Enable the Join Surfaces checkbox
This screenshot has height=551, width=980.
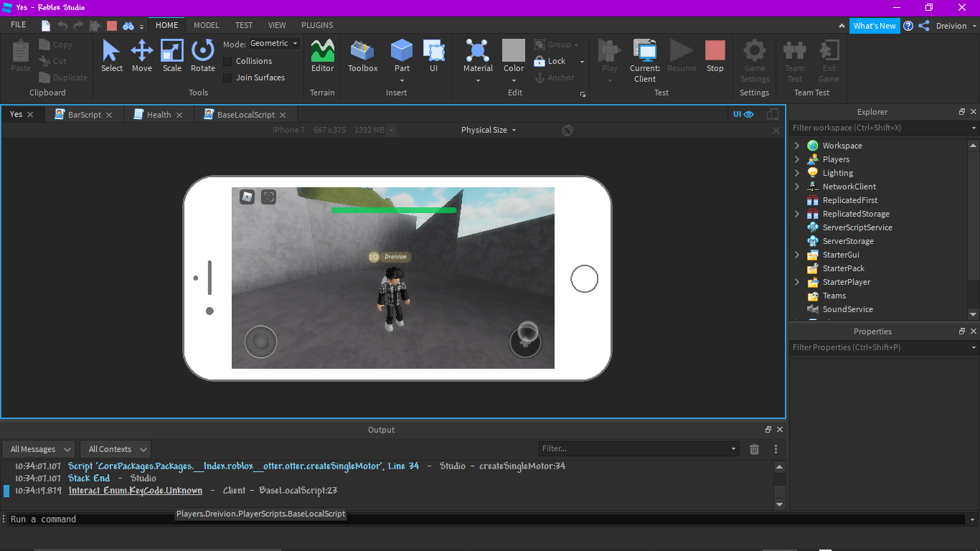pyautogui.click(x=228, y=77)
